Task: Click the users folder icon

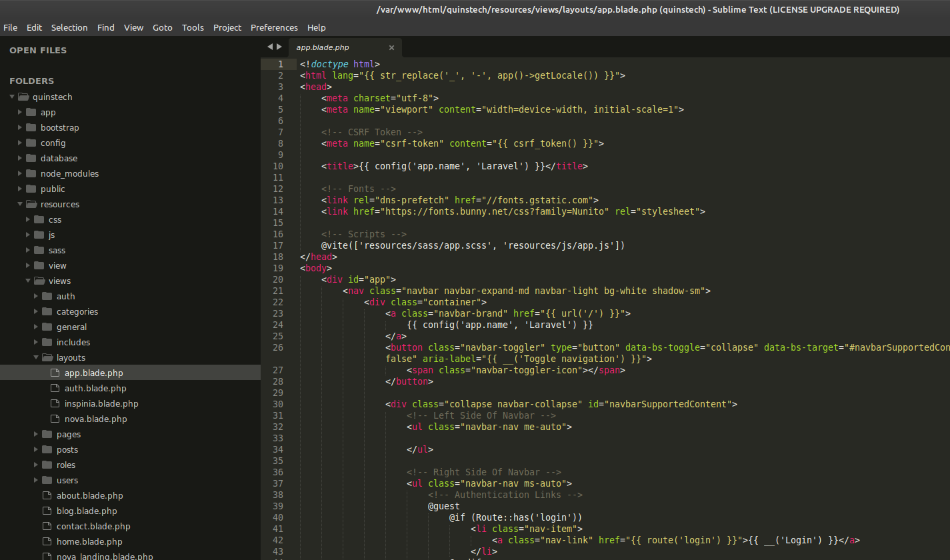Action: pos(47,480)
